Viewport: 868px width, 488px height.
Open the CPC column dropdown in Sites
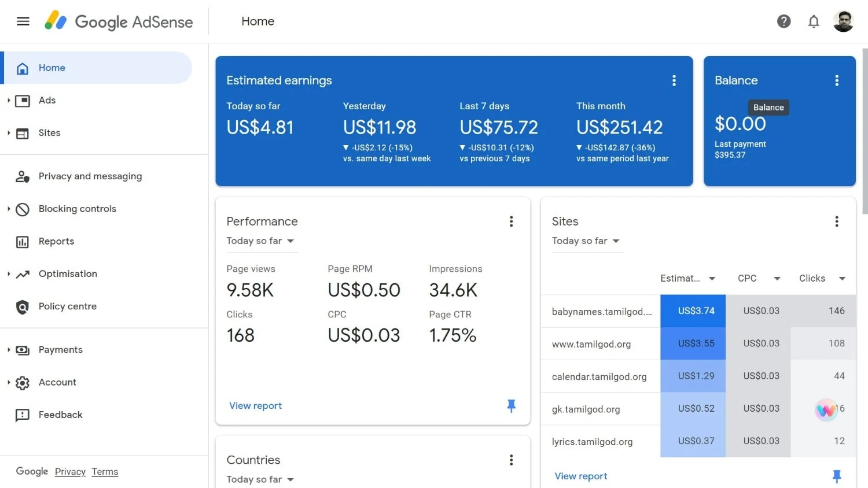coord(776,278)
